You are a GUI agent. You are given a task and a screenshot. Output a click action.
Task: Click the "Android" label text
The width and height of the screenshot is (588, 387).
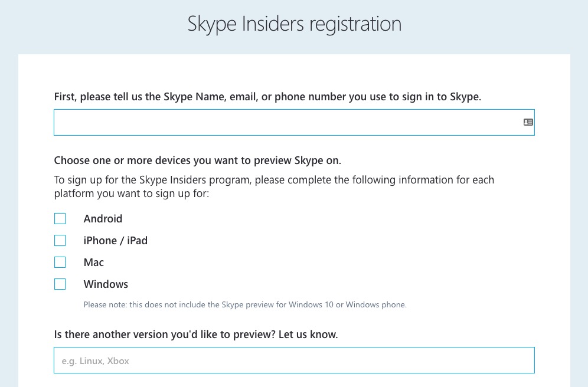pyautogui.click(x=103, y=219)
